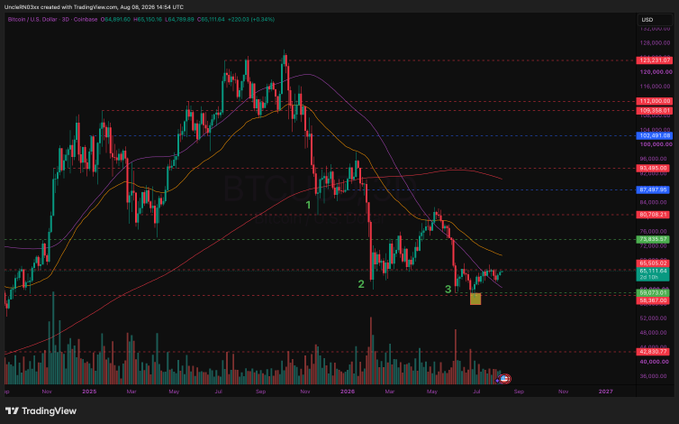Select the red 123,231.07 price label
679x424 pixels.
tap(654, 61)
